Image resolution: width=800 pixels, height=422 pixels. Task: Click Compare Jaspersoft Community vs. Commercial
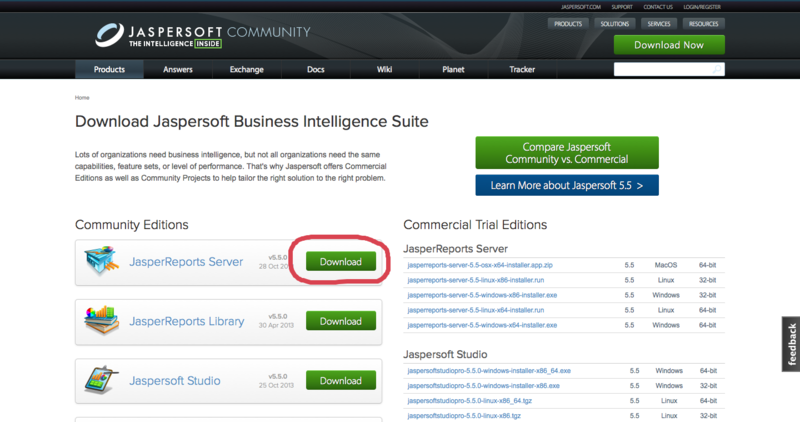coord(567,153)
